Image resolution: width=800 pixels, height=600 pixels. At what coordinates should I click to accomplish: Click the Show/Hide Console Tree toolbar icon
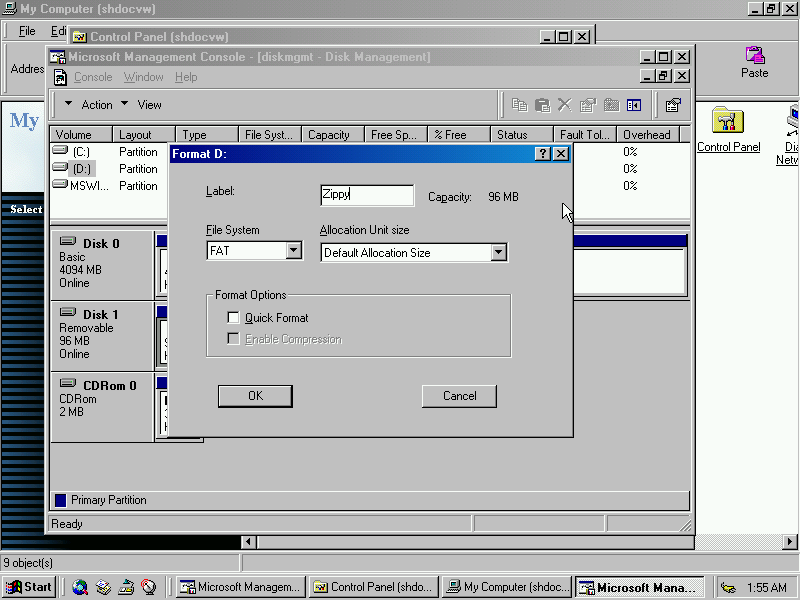(633, 105)
